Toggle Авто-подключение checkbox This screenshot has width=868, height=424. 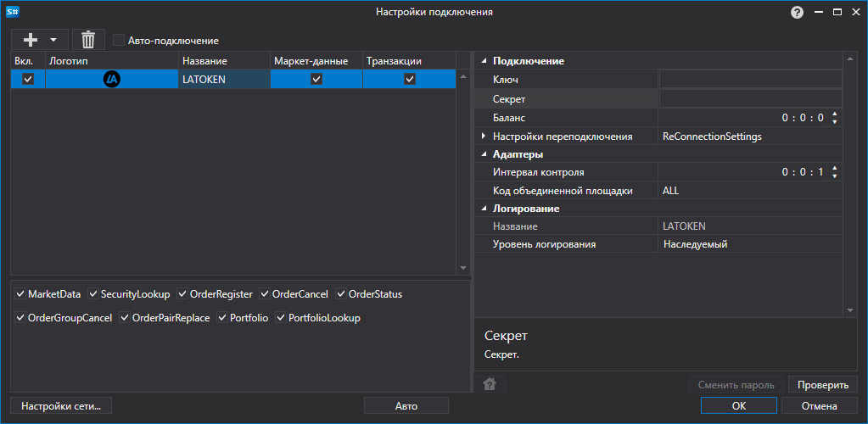pos(119,41)
